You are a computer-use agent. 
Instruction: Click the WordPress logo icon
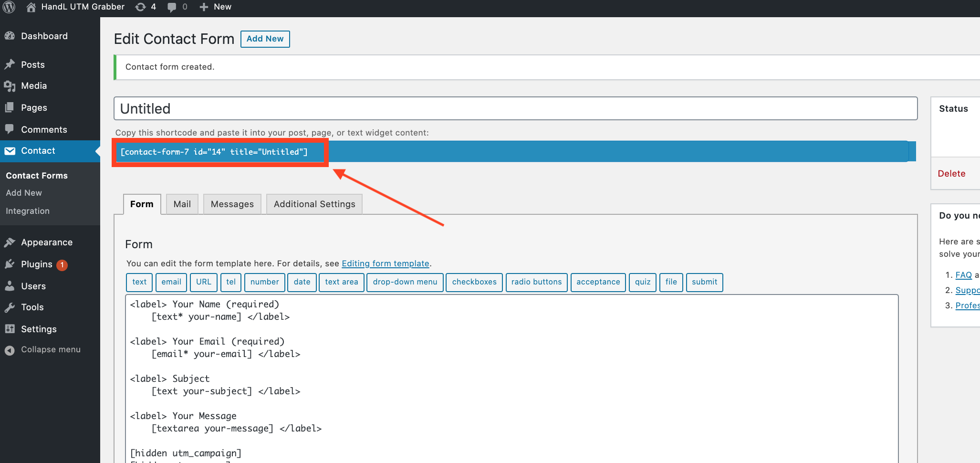point(9,7)
